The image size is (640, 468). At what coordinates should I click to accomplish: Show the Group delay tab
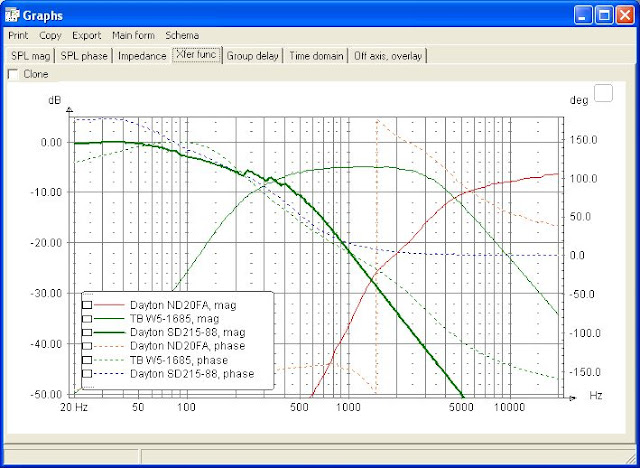(x=253, y=56)
